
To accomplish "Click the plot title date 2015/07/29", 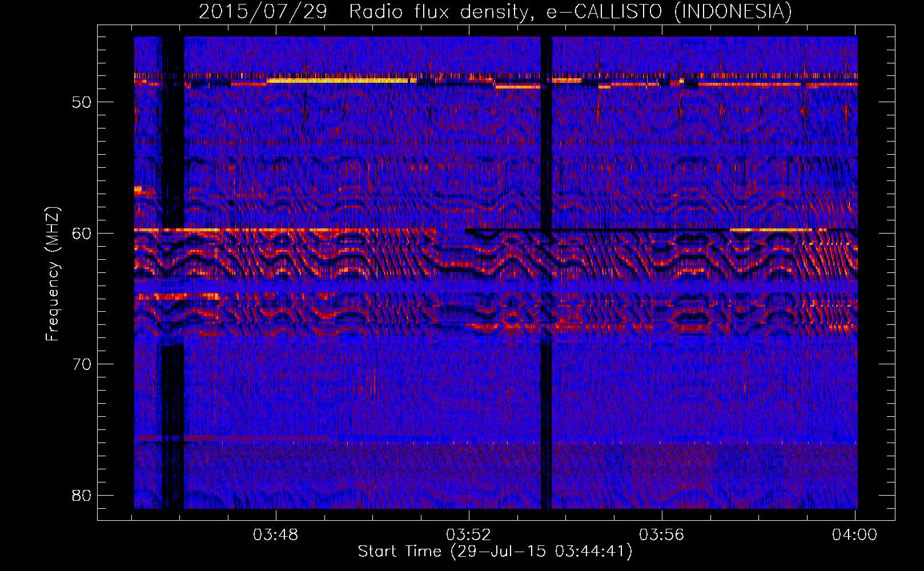I will coord(263,11).
